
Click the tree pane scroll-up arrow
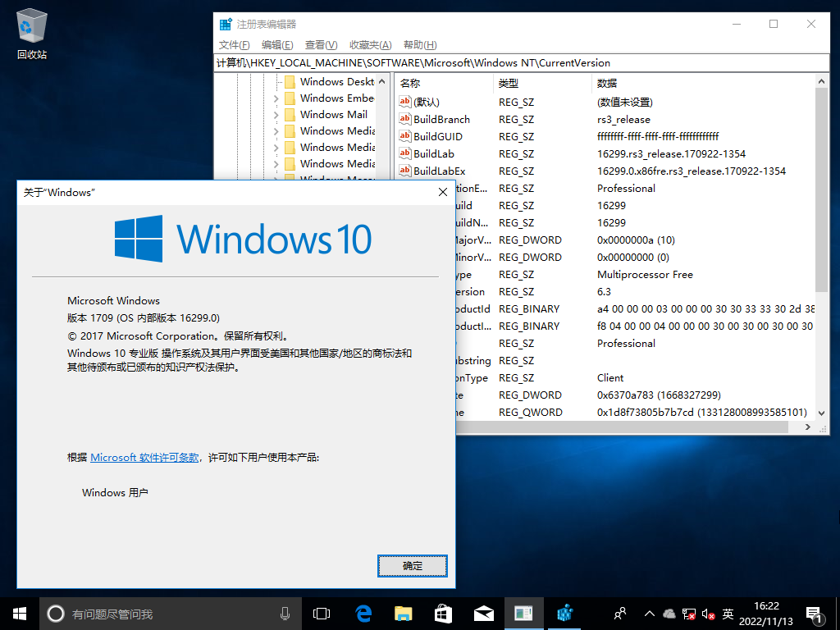382,82
